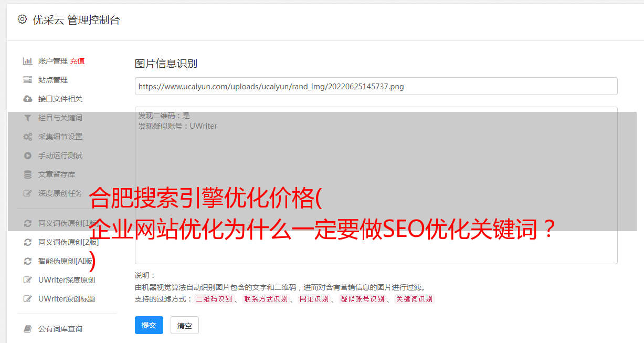The image size is (644, 343).
Task: Select UWriter深度原创 in sidebar
Action: (x=67, y=280)
